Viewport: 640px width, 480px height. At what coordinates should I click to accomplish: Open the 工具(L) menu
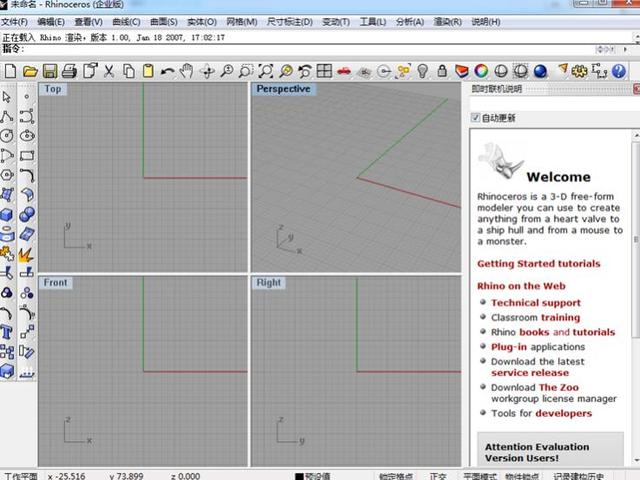(373, 22)
